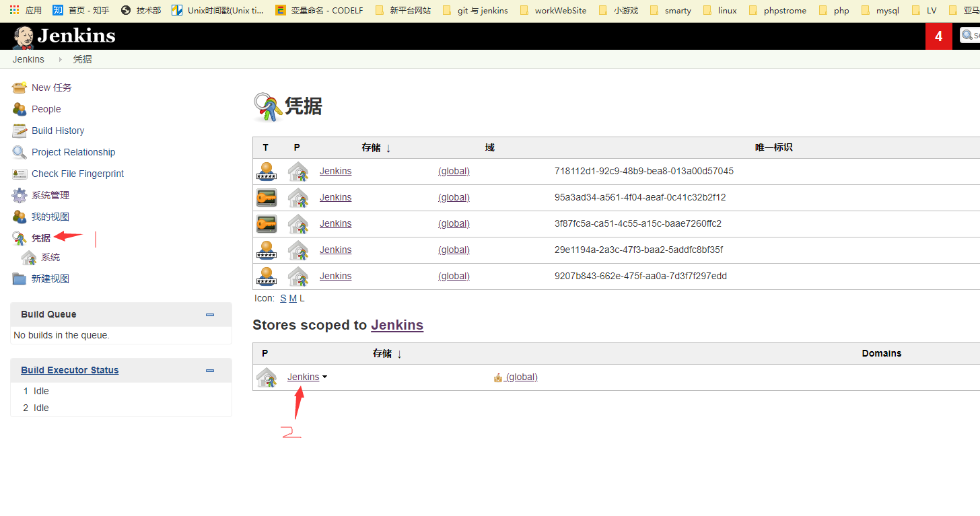The height and width of the screenshot is (516, 980).
Task: Click credential type icon for 718112d1 row
Action: click(x=267, y=172)
